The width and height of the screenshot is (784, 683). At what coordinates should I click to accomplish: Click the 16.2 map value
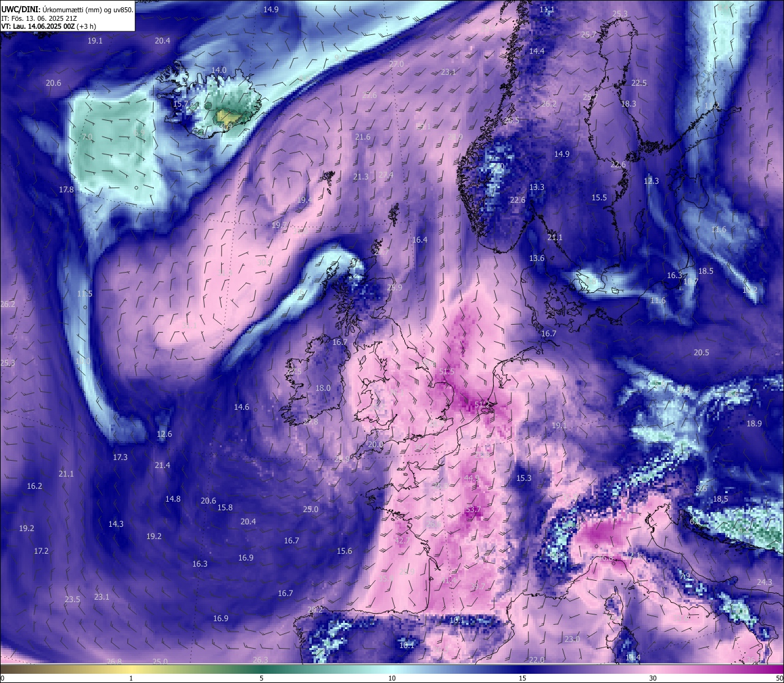34,486
